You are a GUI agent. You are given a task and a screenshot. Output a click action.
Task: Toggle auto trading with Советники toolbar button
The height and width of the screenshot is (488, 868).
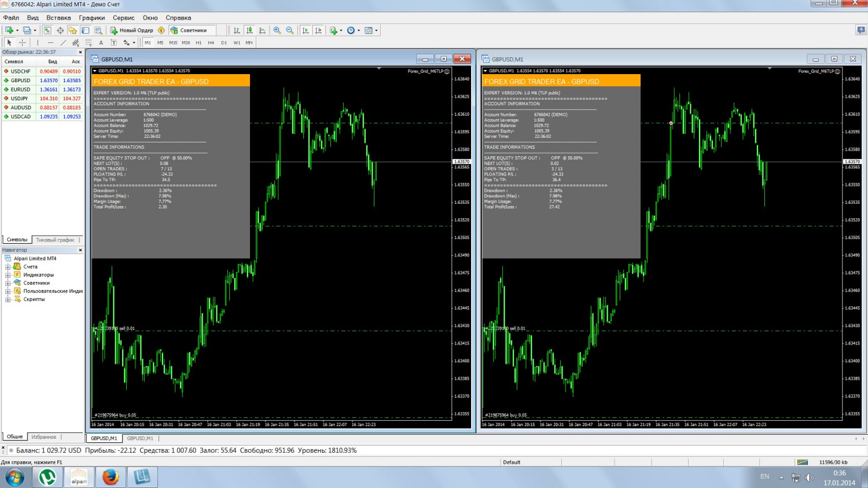point(192,30)
